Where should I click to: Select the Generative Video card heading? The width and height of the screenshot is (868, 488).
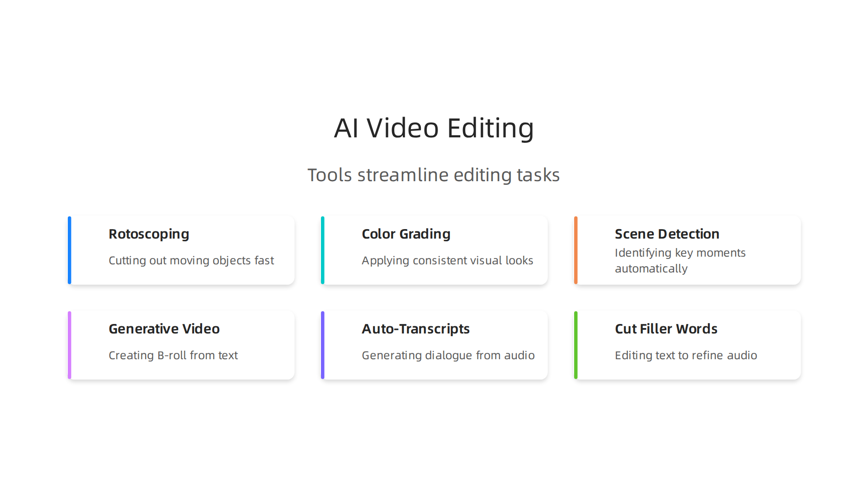(x=164, y=329)
